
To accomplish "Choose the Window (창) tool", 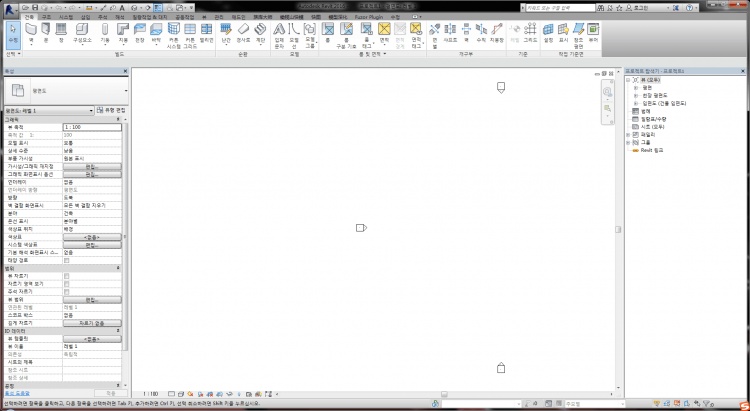I will pos(60,34).
